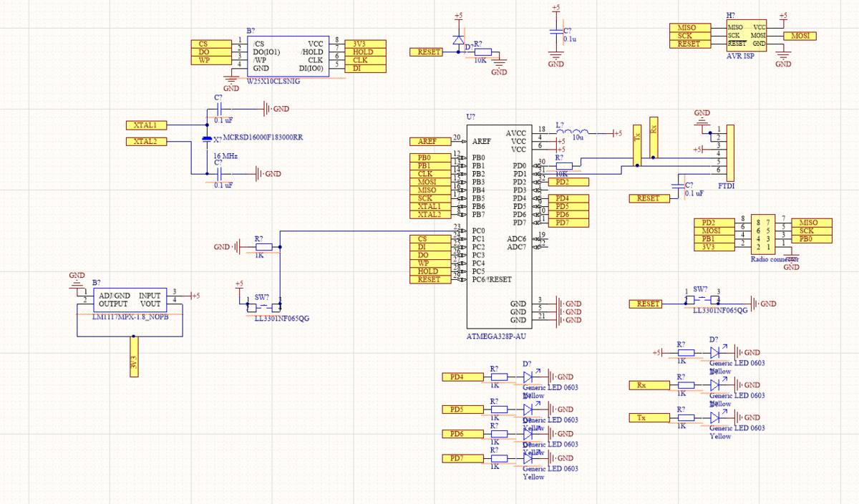859x504 pixels.
Task: Select the XTAL1 port beside the crystal
Action: [146, 125]
